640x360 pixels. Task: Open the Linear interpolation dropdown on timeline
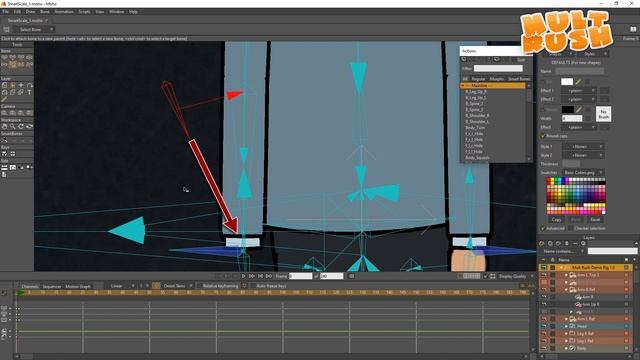(x=121, y=286)
